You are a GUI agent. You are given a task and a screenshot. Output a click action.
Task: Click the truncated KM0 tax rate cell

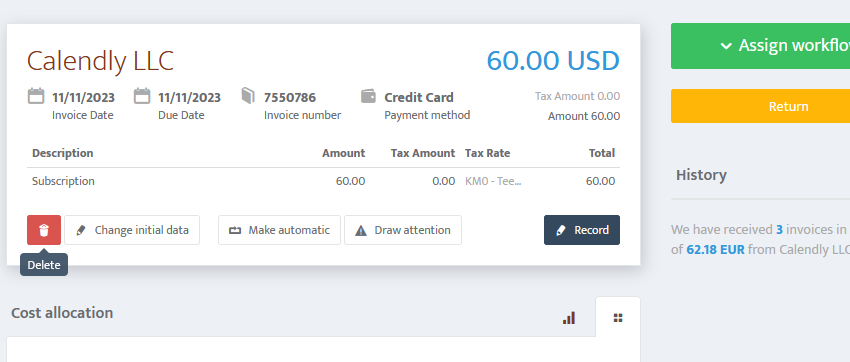click(493, 181)
